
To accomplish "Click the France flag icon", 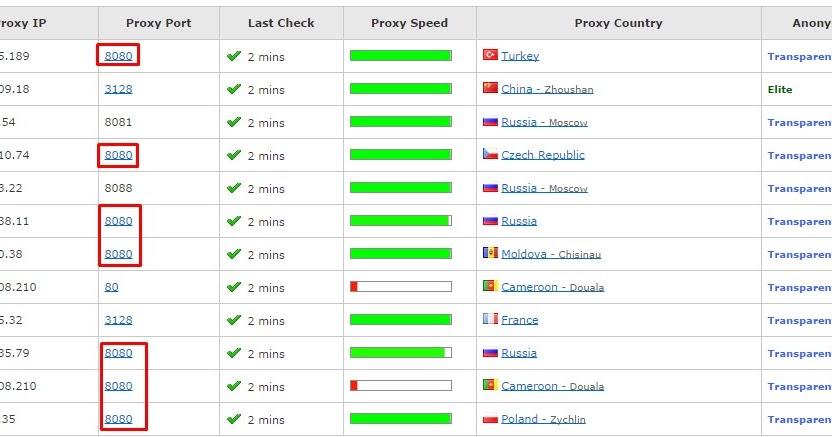I will pyautogui.click(x=490, y=319).
